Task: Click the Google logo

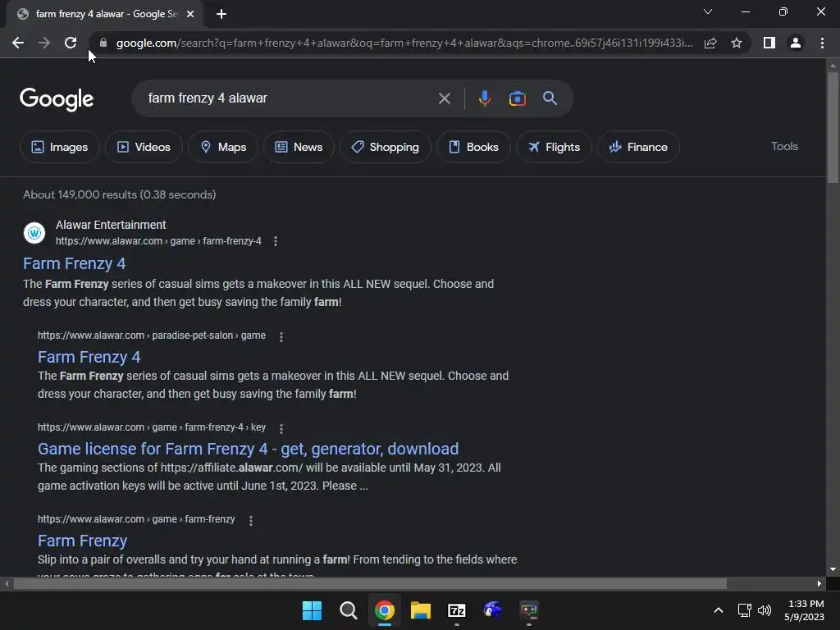Action: [x=57, y=99]
